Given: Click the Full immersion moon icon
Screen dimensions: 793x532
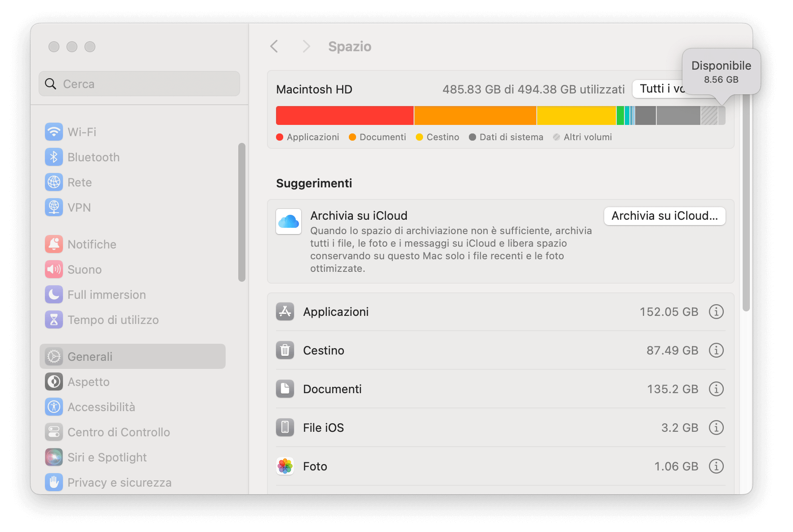Looking at the screenshot, I should click(x=54, y=294).
